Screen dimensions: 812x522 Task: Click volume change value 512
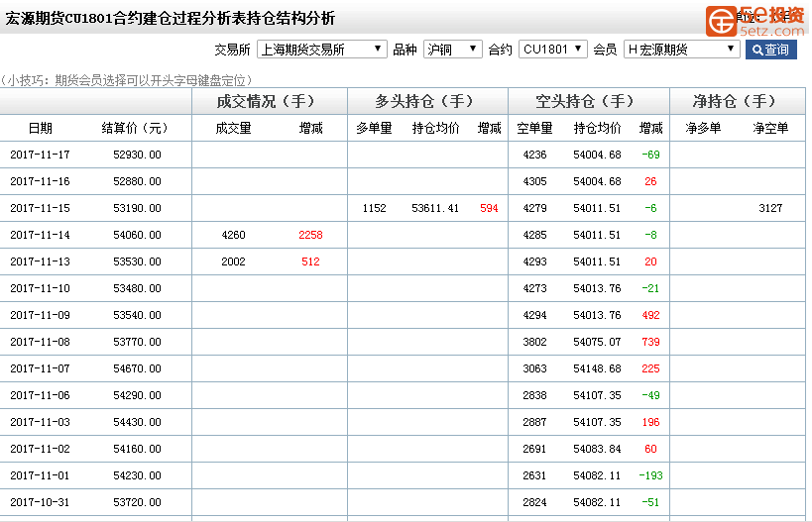coord(310,261)
